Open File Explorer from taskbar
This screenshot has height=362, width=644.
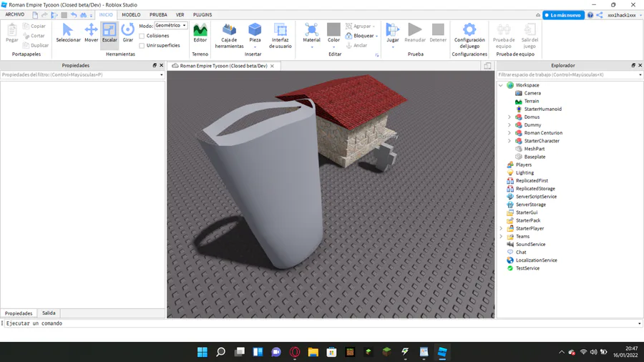[x=313, y=352]
